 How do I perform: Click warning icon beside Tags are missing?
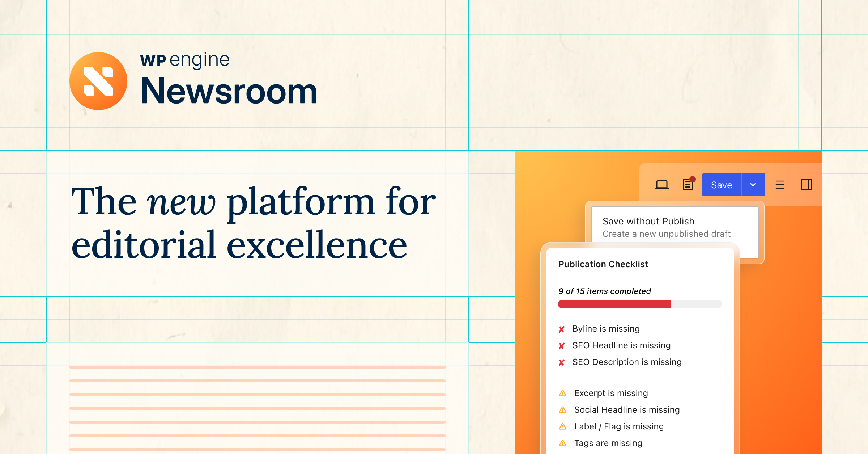[563, 443]
